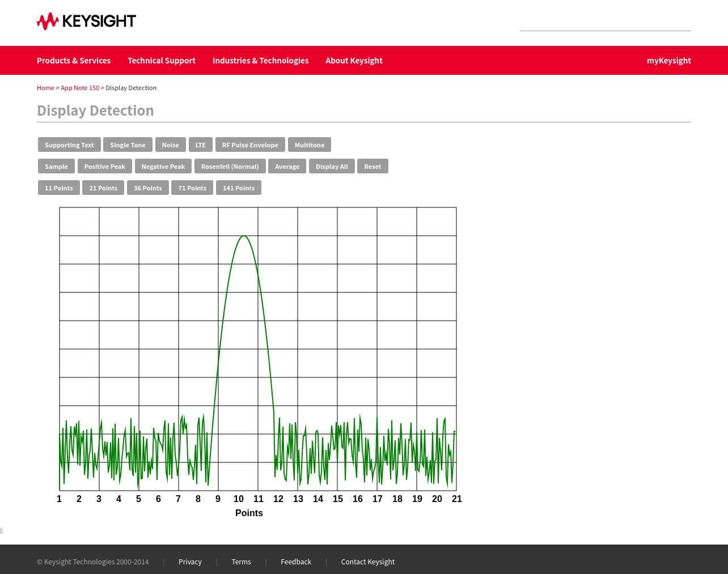The image size is (728, 574).
Task: Set display to 36 Points
Action: [148, 188]
